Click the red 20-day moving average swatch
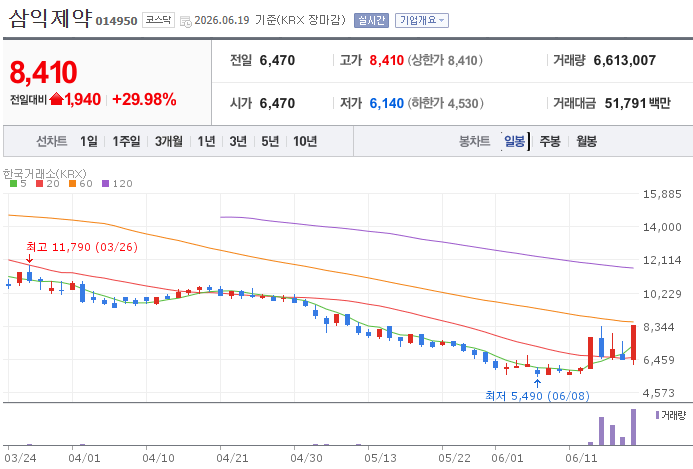 39,183
